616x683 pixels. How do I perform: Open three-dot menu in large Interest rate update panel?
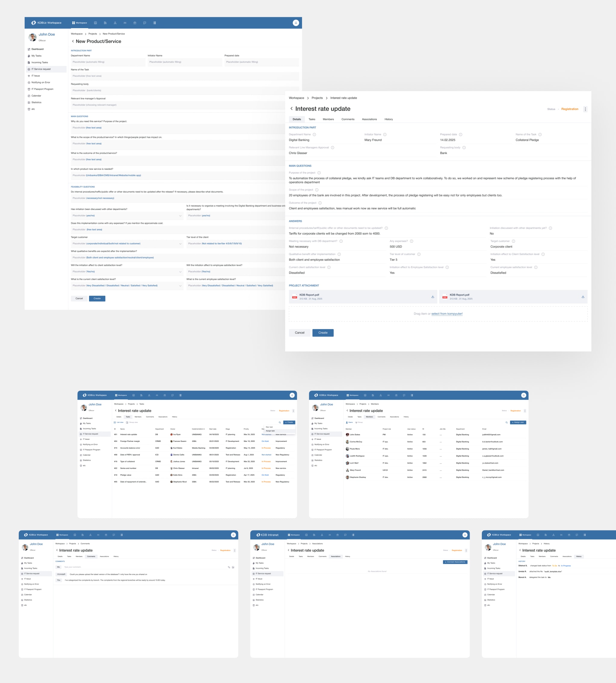(585, 109)
